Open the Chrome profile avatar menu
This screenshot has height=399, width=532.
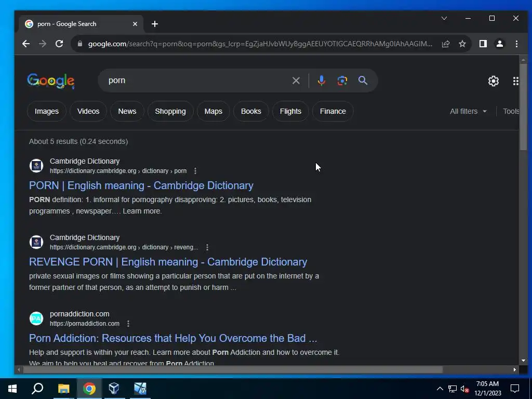click(x=499, y=44)
